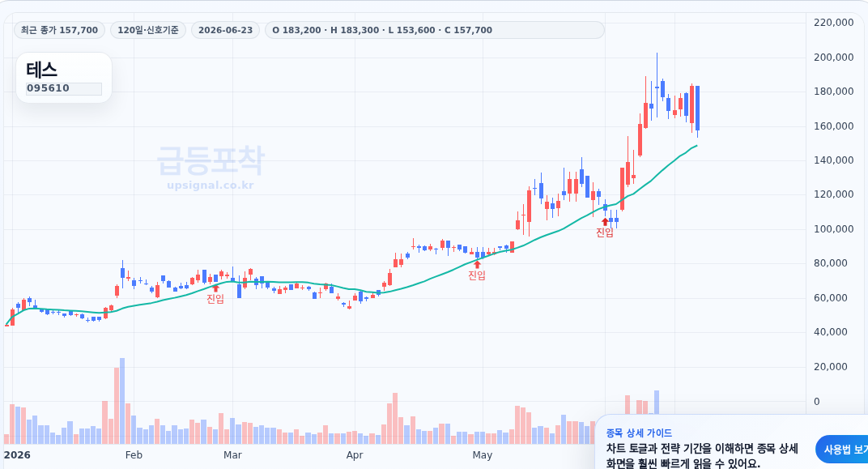Click the O 183,200 H 183,300 OHLC chip

(x=435, y=30)
